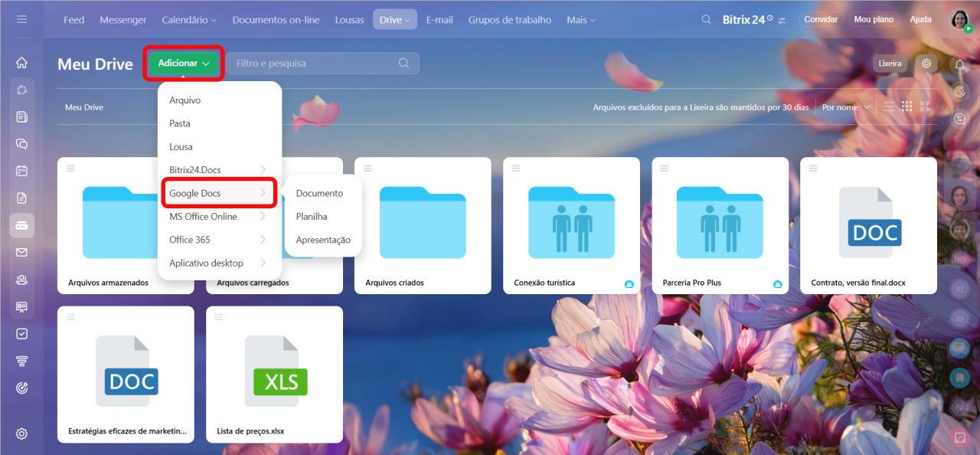Open the sidebar settings gear at the bottom

pos(21,434)
